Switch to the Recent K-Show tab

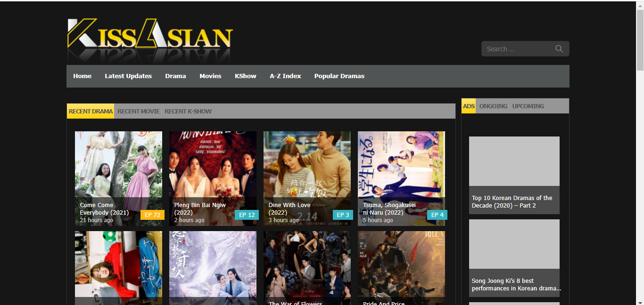tap(188, 111)
